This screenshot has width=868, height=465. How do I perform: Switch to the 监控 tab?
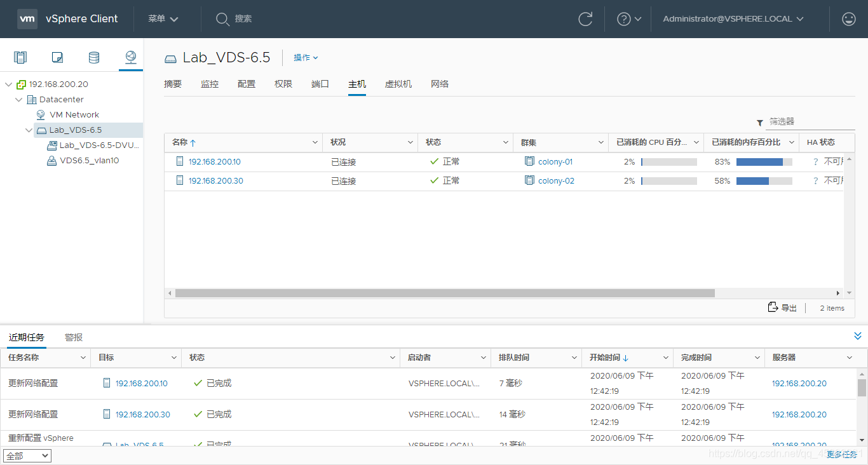(210, 84)
